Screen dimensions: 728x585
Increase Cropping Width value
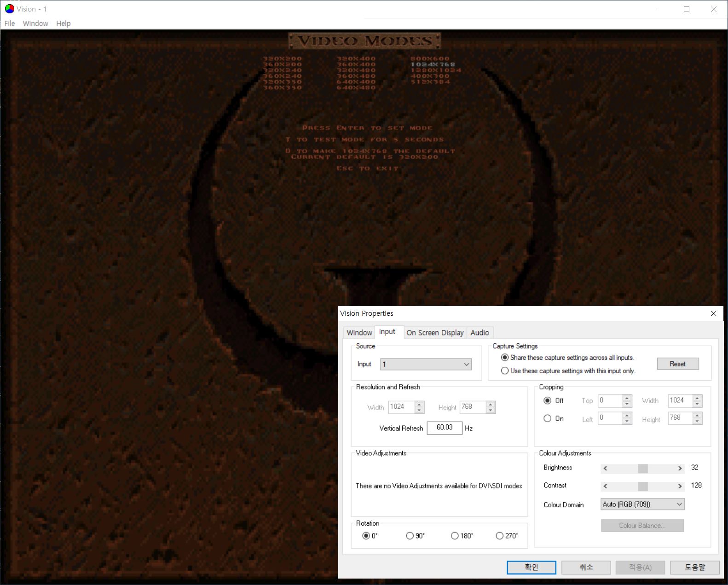pyautogui.click(x=698, y=398)
